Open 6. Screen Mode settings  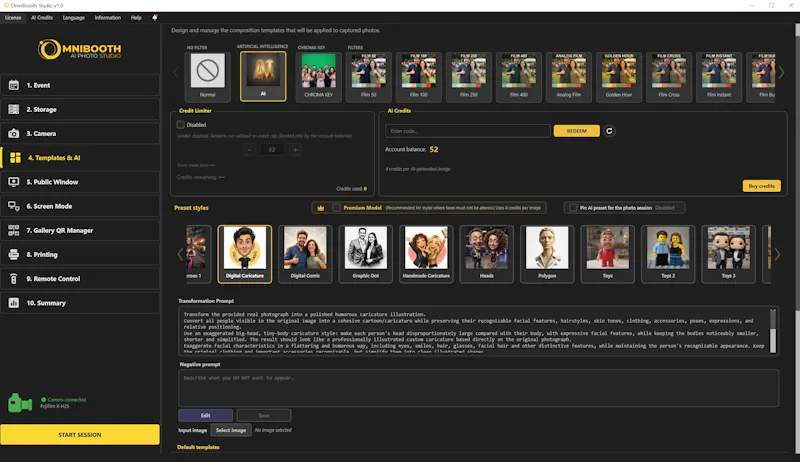click(x=80, y=206)
